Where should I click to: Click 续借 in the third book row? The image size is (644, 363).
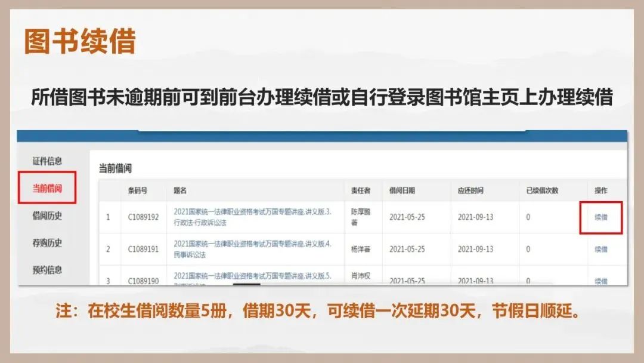(601, 281)
